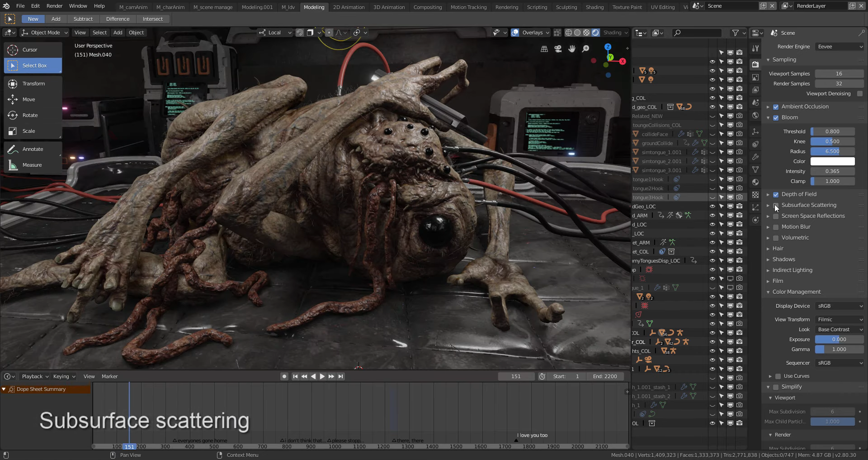Click the pan view hand icon

click(x=572, y=49)
